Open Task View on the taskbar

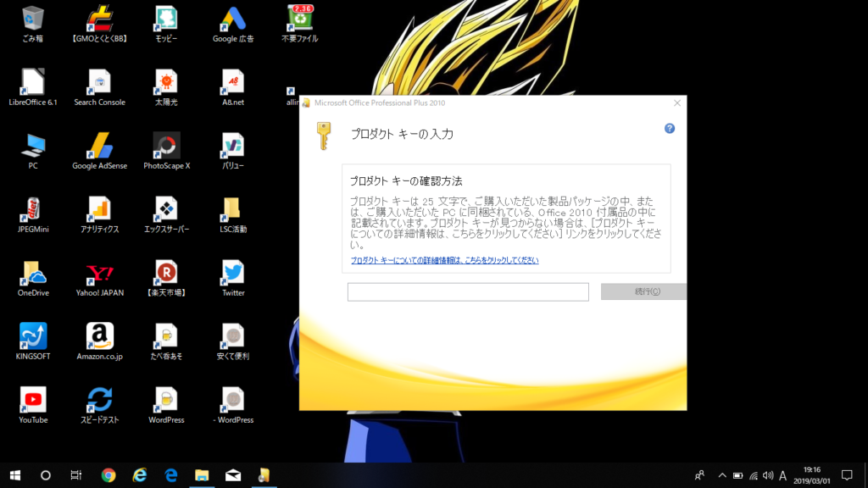(75, 475)
